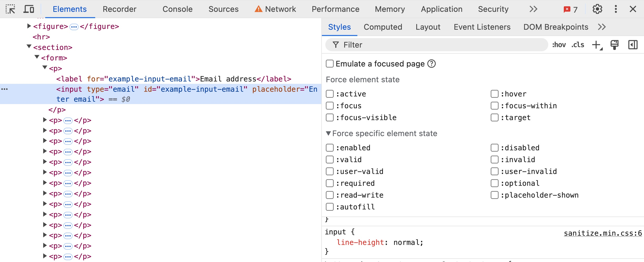Enable Emulate a focused page
The image size is (644, 262).
[330, 64]
